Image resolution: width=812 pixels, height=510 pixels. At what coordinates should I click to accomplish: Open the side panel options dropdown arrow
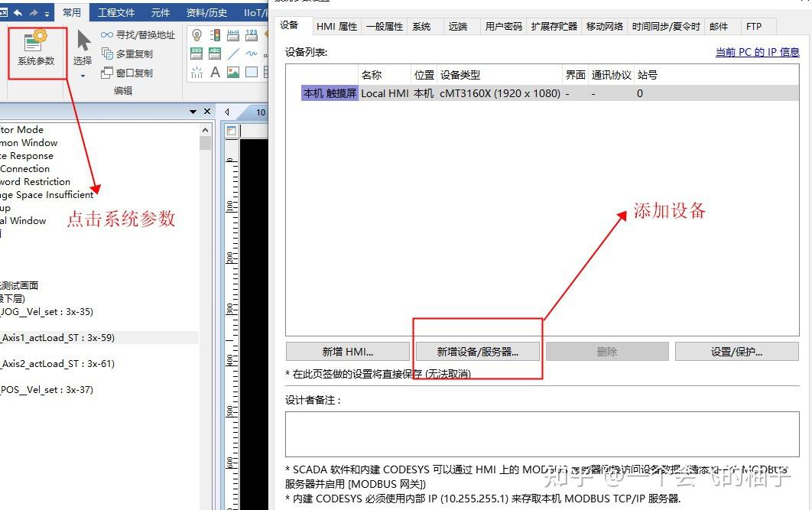(193, 112)
